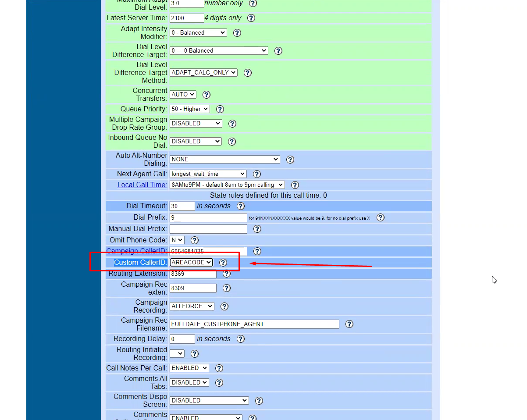527x420 pixels.
Task: Open Queue Priority dropdown
Action: [x=190, y=109]
